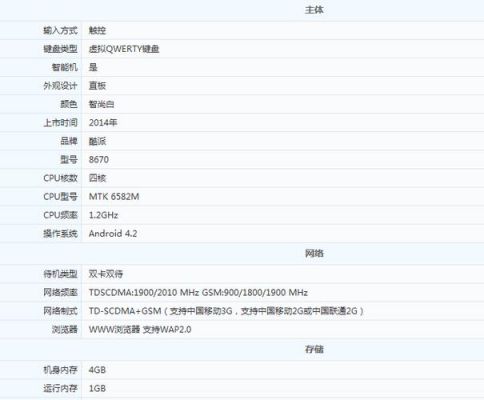Select the CPU核数 label
The height and width of the screenshot is (400, 484).
tap(60, 178)
